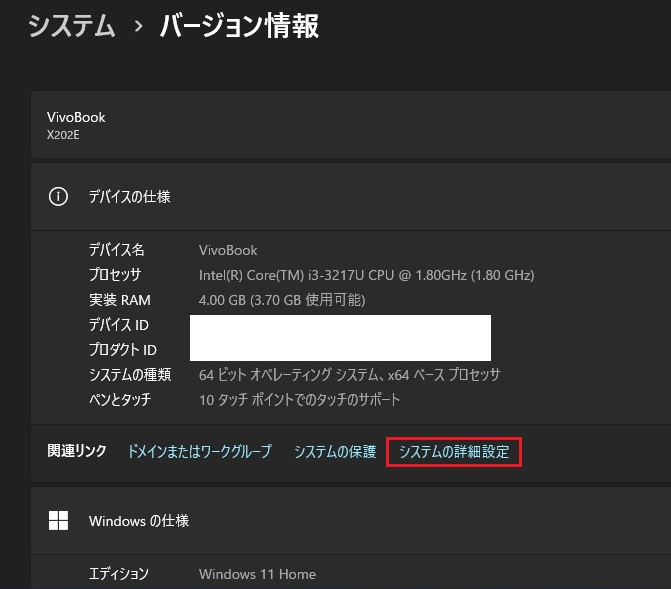Screen dimensions: 671x589
Task: Select the システムの種類 label
Action: tap(130, 375)
